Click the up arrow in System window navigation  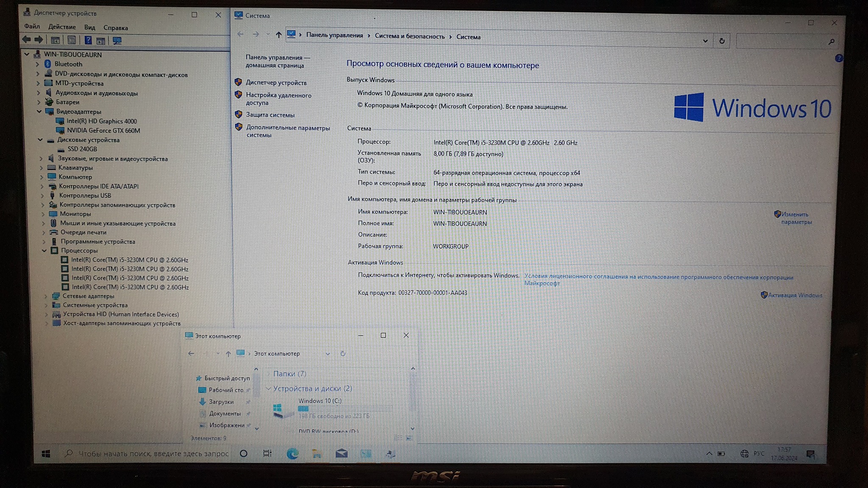pos(278,35)
